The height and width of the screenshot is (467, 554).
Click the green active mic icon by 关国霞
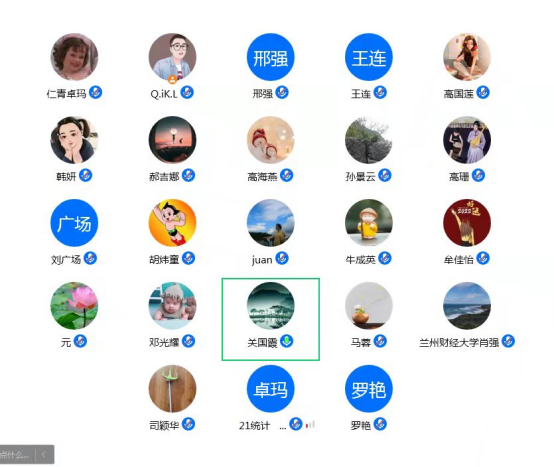[x=287, y=341]
